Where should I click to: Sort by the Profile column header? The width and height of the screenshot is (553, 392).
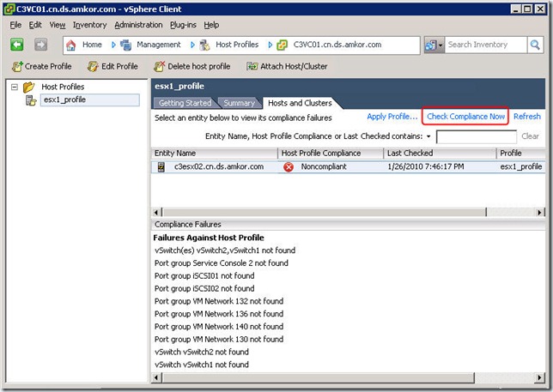click(x=520, y=154)
